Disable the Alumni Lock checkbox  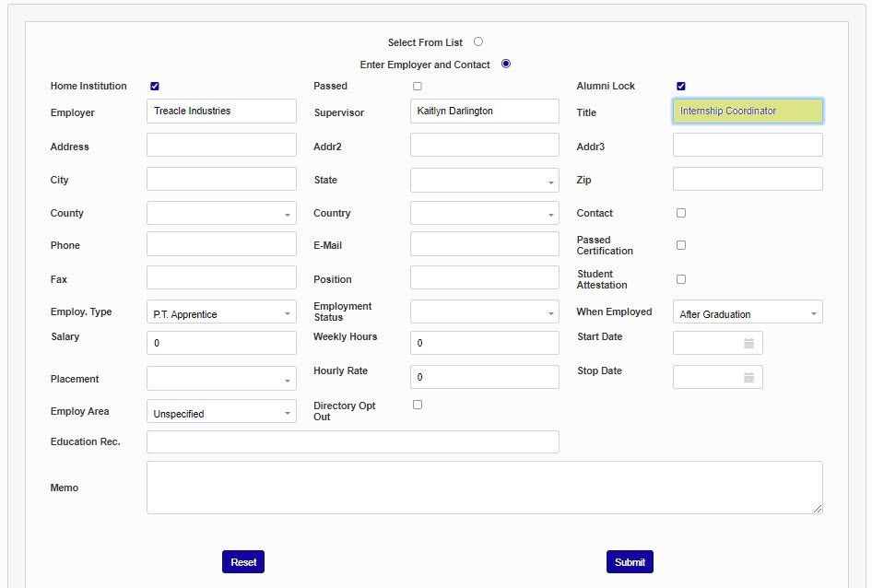[x=681, y=86]
